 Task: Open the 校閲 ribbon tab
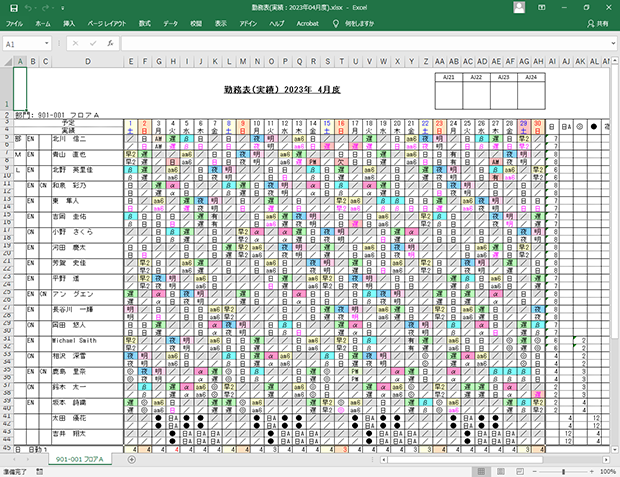tap(196, 24)
